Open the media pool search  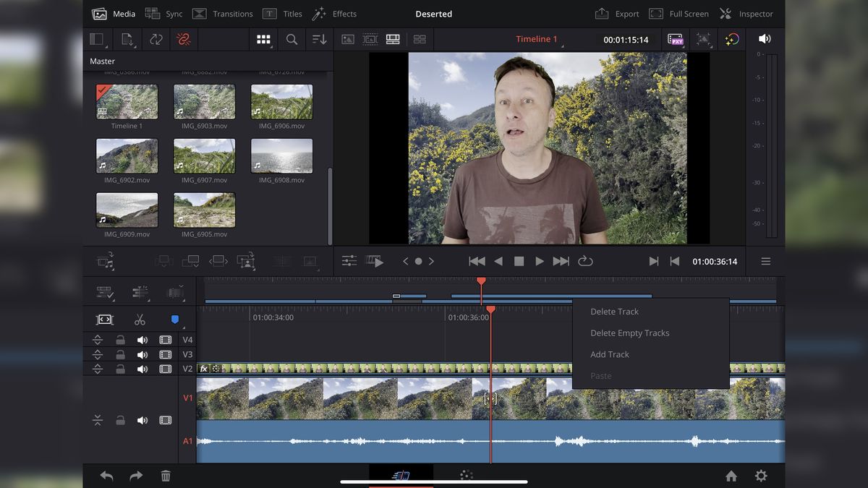pyautogui.click(x=292, y=39)
